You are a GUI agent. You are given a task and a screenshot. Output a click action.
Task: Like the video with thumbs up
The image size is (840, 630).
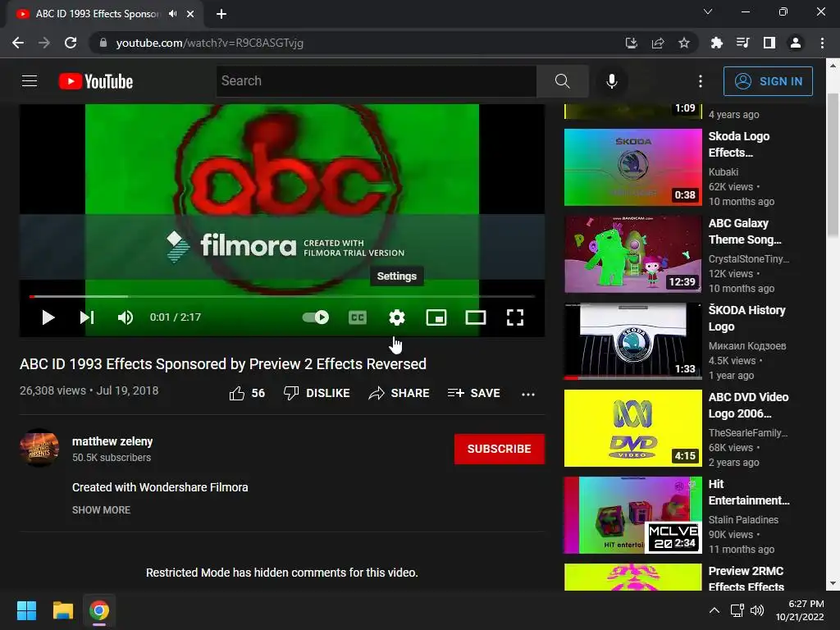pyautogui.click(x=247, y=393)
